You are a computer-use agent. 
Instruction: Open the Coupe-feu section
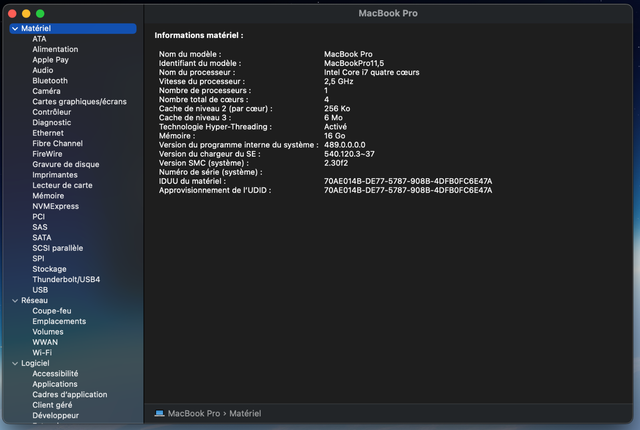click(x=52, y=311)
